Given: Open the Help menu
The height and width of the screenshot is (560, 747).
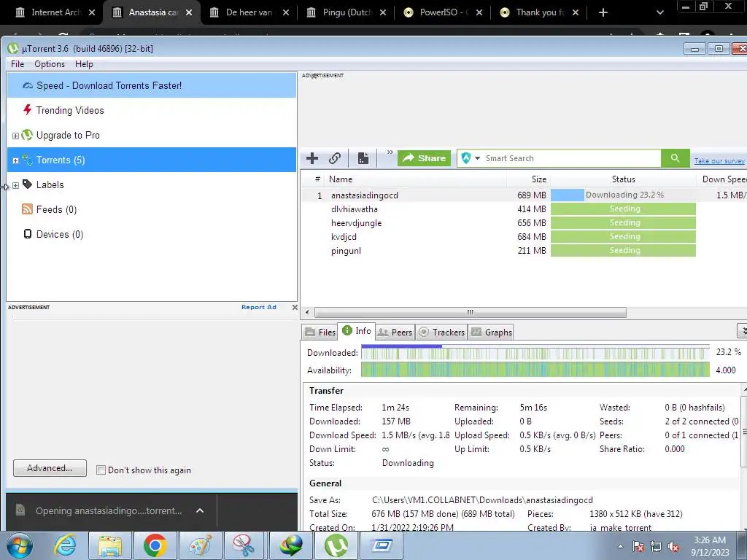Looking at the screenshot, I should pyautogui.click(x=84, y=64).
